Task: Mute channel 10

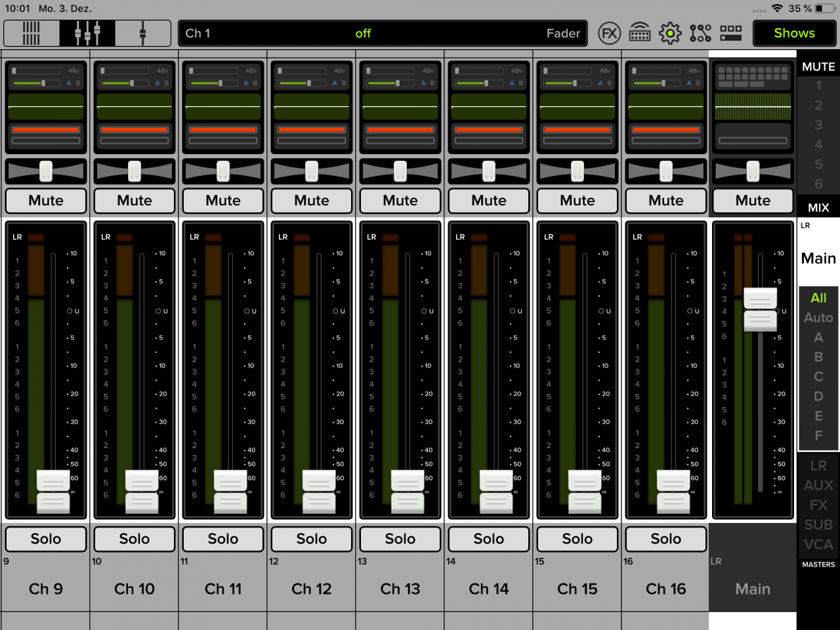Action: (135, 201)
